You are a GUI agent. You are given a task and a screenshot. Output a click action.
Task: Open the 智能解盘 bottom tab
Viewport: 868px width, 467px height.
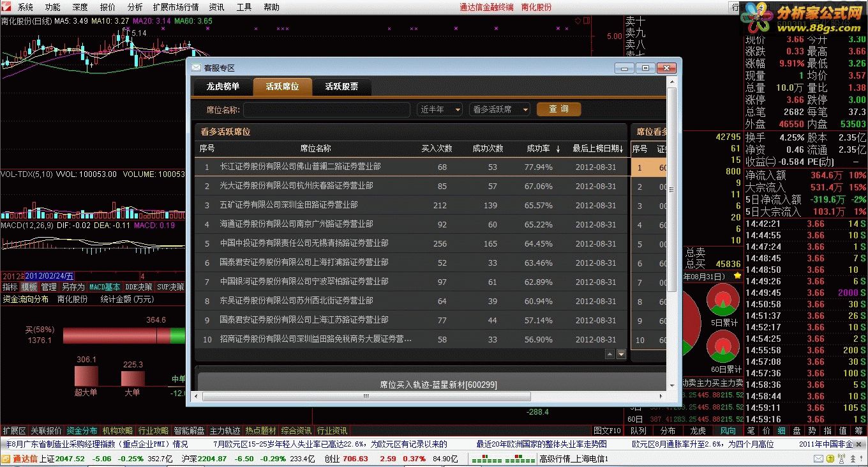(190, 431)
